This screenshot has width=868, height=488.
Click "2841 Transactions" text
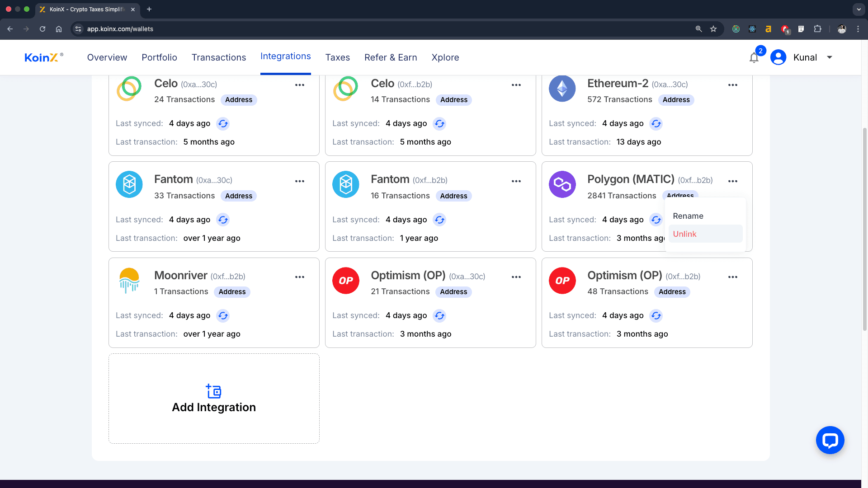622,196
